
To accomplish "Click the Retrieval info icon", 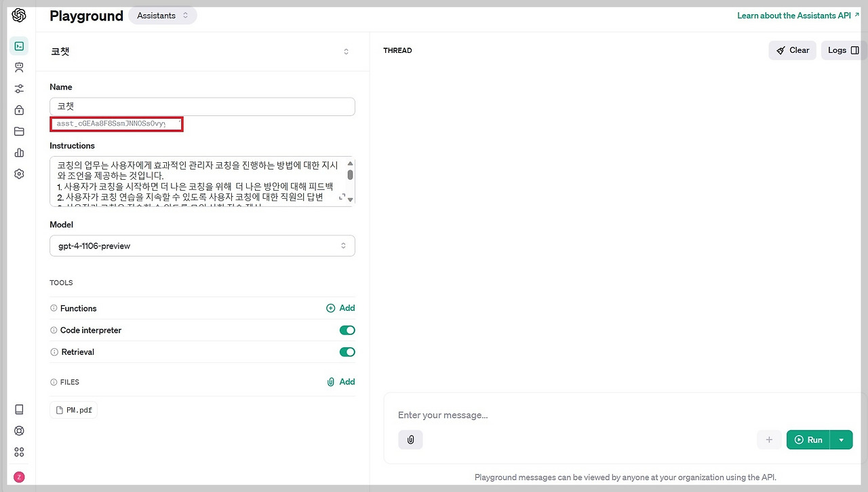I will pyautogui.click(x=54, y=352).
